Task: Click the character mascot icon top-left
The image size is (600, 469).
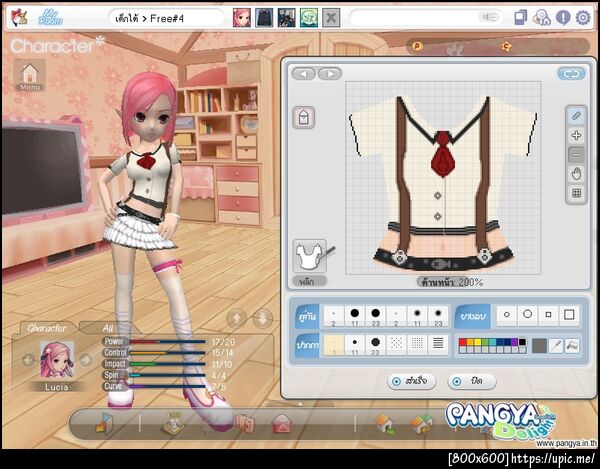Action: coord(18,18)
